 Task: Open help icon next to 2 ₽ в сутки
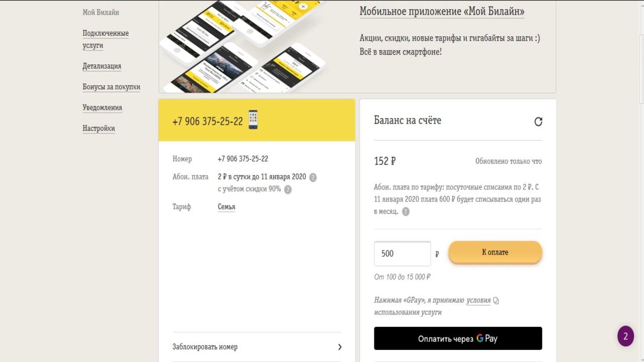point(312,177)
